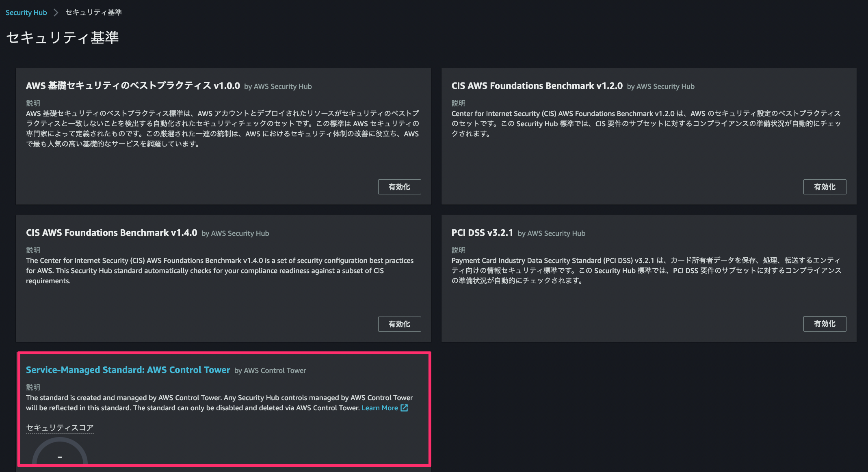This screenshot has height=472, width=868.
Task: Click 'by AWS Security Hub' on CIS v1.4.0 card
Action: [x=235, y=233]
